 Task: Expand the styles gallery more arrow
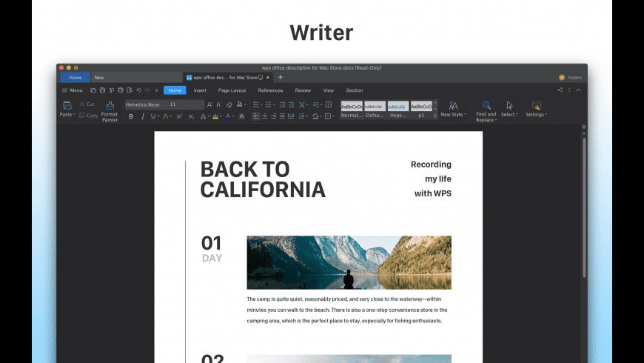click(435, 116)
